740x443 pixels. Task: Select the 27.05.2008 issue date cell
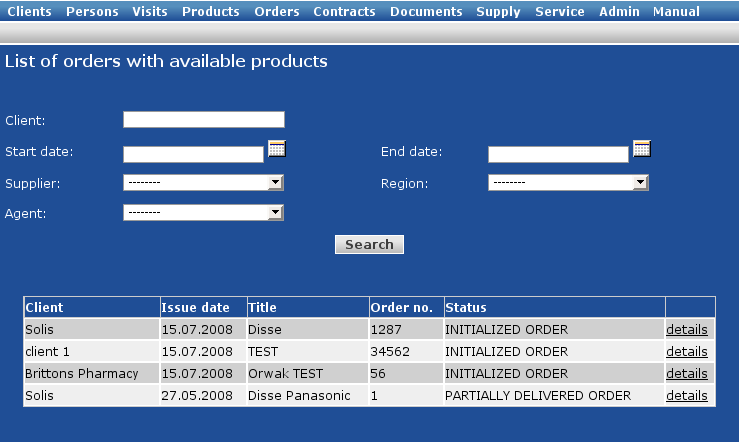(x=203, y=395)
